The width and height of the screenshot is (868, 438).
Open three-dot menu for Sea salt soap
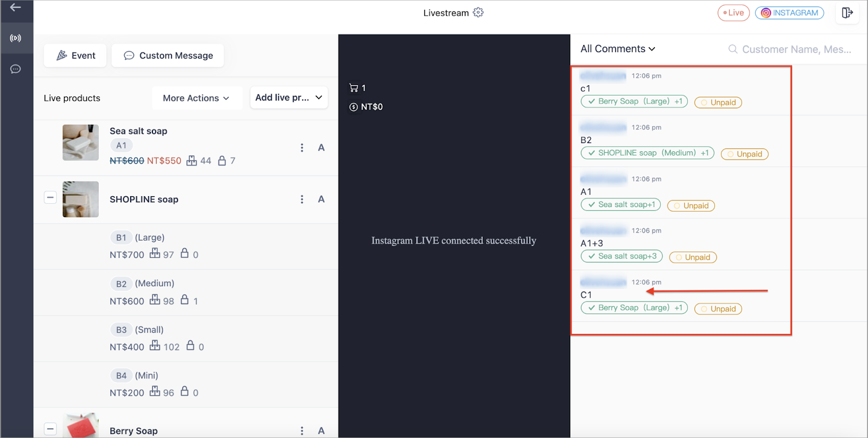pyautogui.click(x=302, y=147)
